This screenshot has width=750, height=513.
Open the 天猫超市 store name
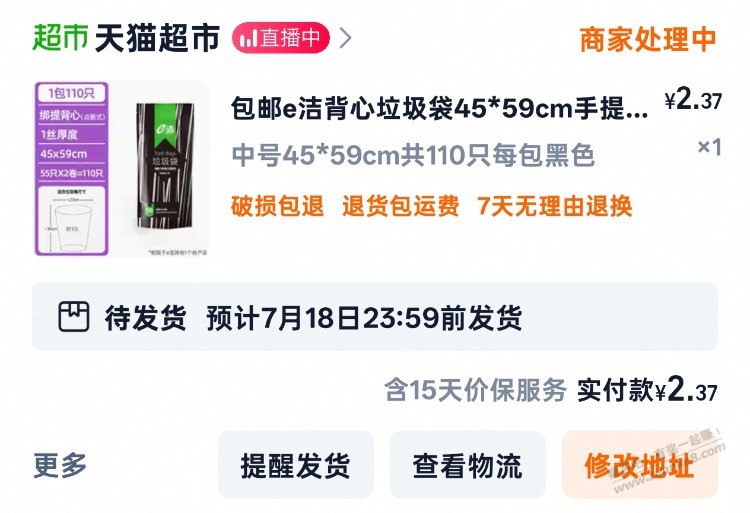click(x=157, y=37)
